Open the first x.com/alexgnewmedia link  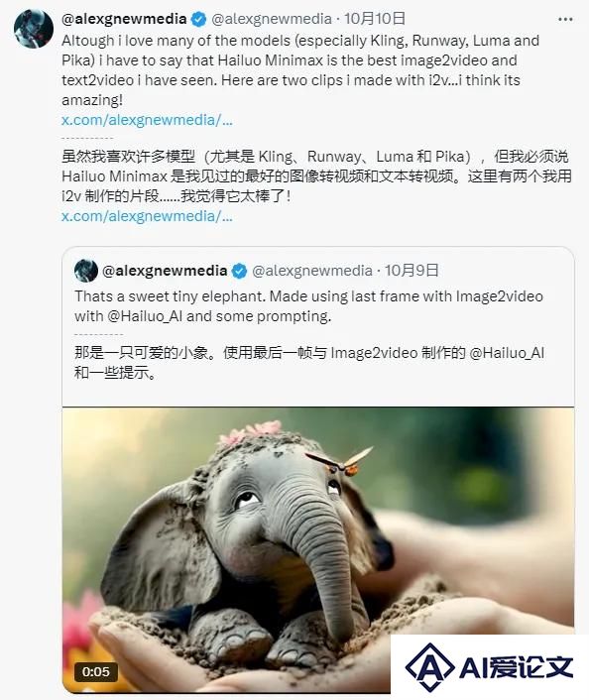point(147,120)
